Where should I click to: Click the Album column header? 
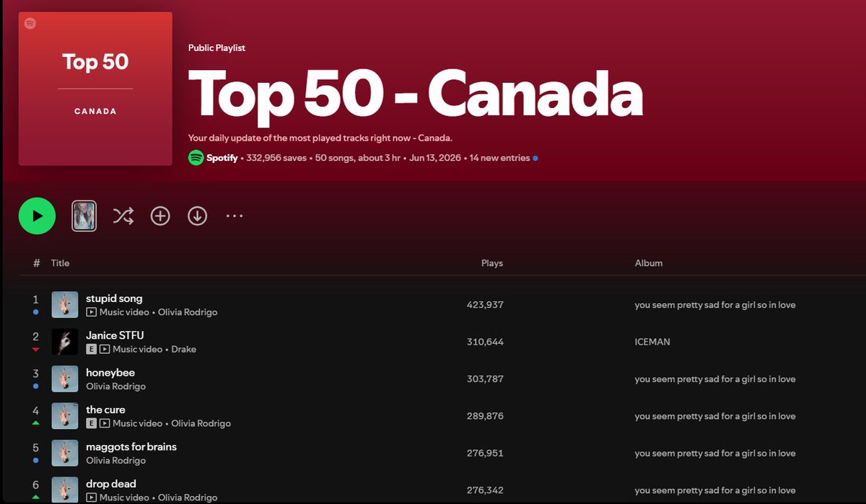pos(649,263)
